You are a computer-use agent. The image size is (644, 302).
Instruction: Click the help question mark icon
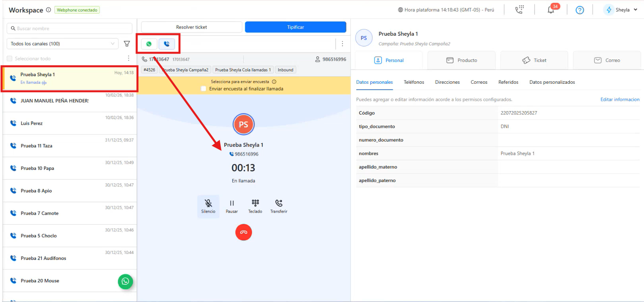click(x=579, y=10)
